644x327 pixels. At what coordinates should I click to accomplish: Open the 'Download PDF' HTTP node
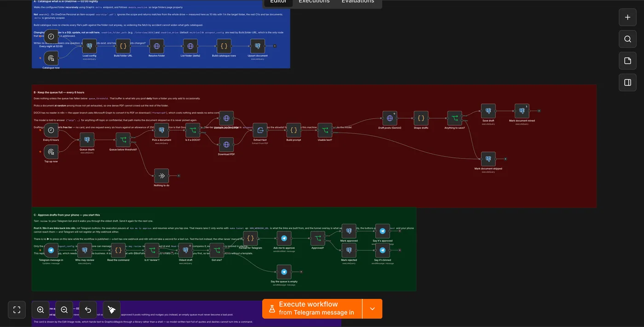click(x=226, y=145)
